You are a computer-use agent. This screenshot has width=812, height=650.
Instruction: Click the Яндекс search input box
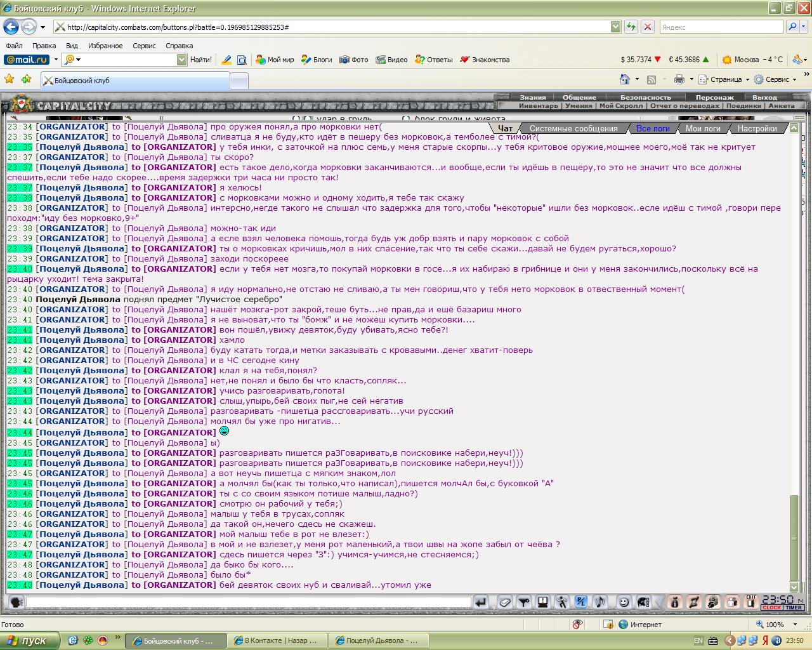pos(721,27)
